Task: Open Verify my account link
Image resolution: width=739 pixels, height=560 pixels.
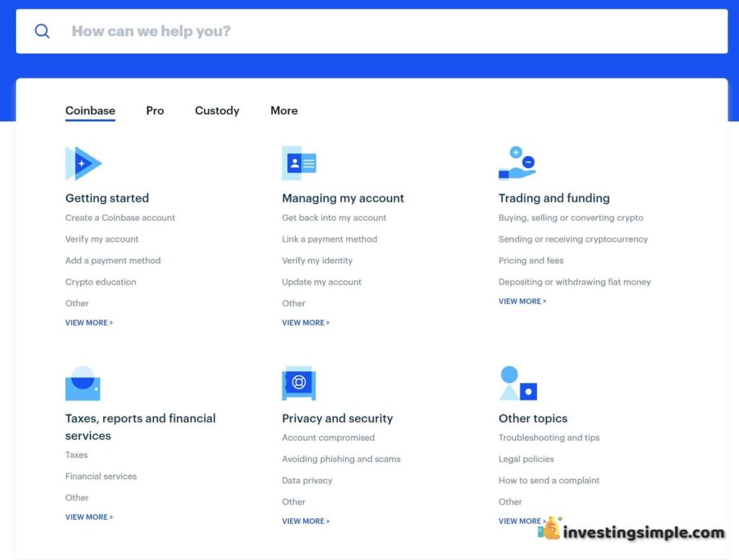Action: 102,239
